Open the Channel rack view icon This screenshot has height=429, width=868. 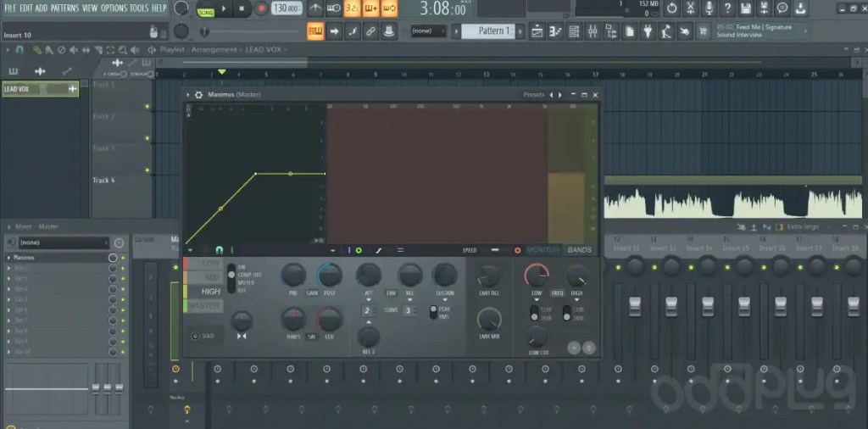click(x=574, y=31)
